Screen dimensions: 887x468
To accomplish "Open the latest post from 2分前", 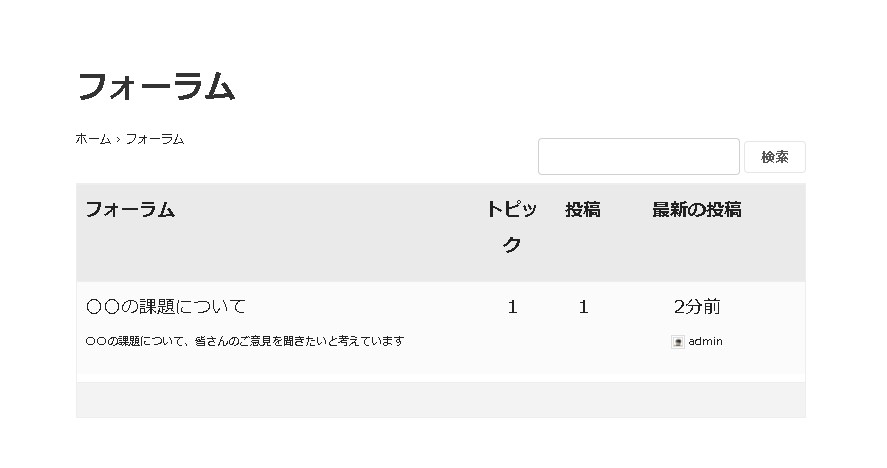I will [x=696, y=307].
